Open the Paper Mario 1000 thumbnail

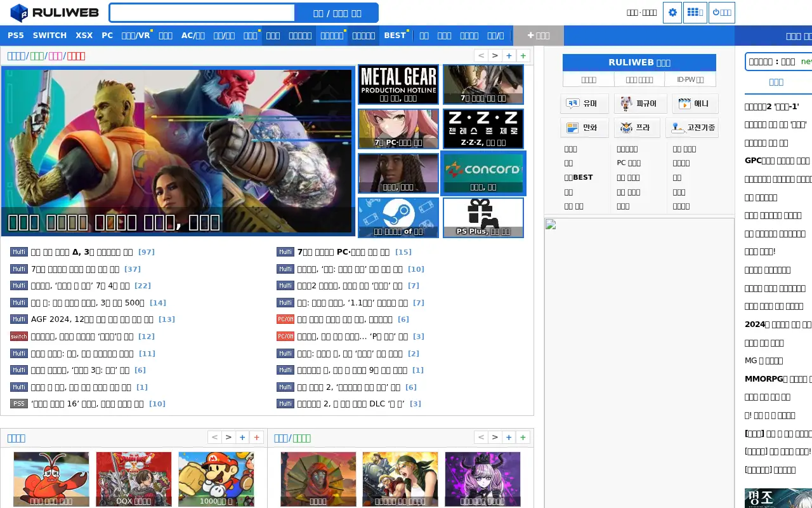(x=216, y=479)
